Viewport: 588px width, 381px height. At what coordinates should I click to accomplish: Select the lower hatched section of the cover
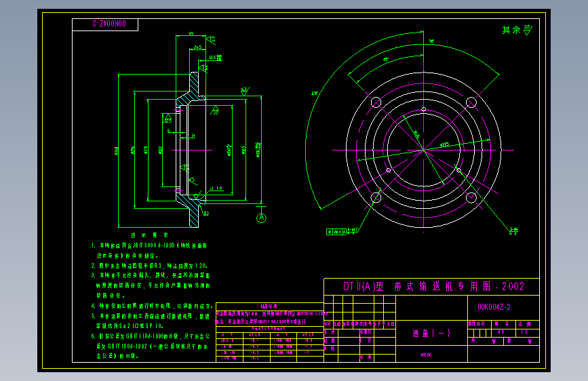pos(191,209)
